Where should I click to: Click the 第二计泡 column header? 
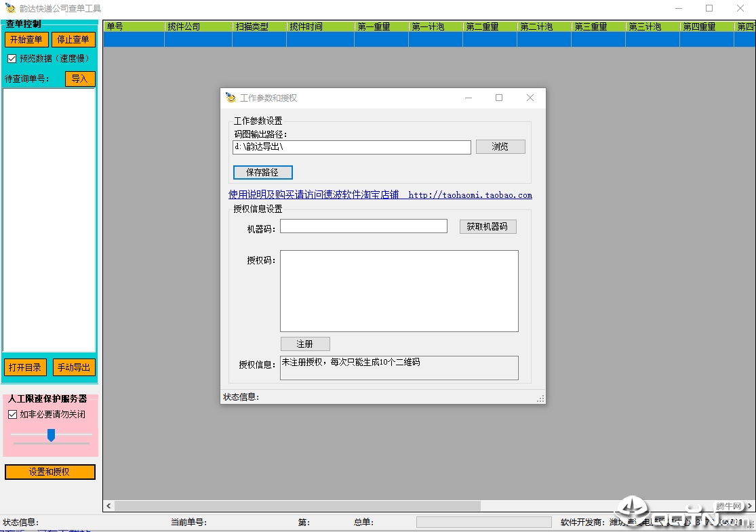click(544, 26)
